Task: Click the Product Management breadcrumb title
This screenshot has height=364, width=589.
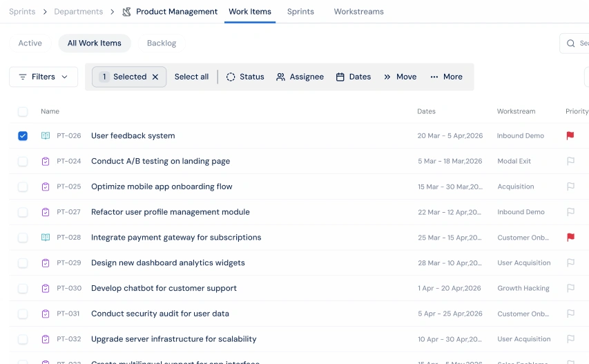Action: pos(177,12)
